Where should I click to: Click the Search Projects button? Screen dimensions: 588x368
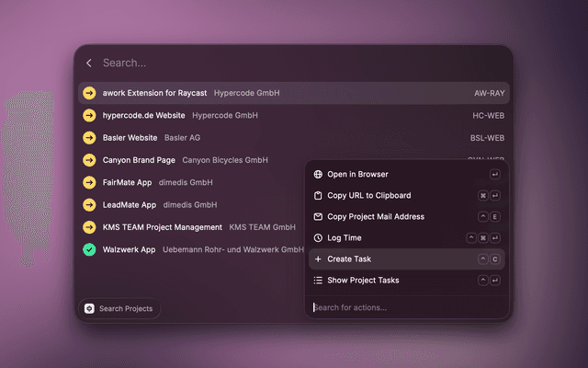[119, 309]
